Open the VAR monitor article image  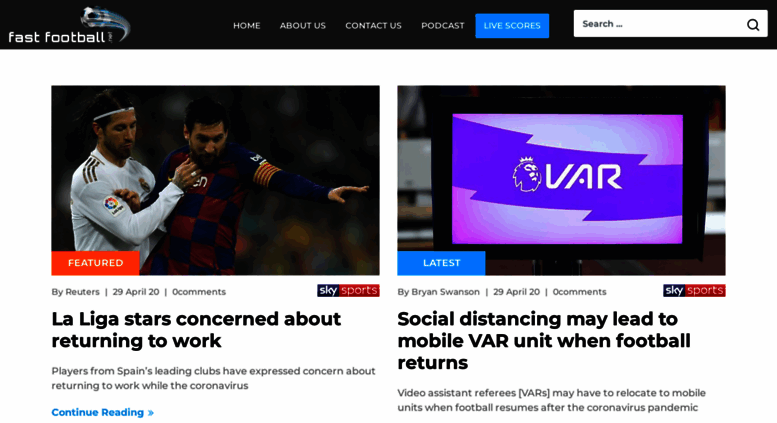point(561,180)
